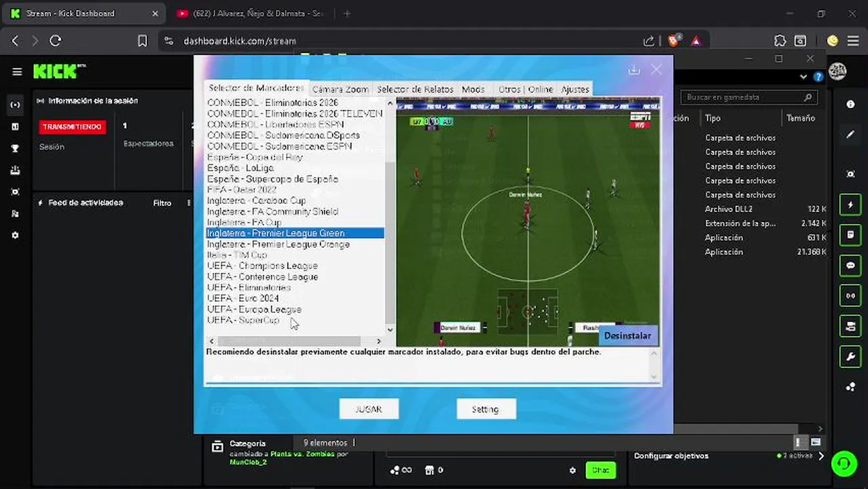Open the Selector de Marcadores tab
Image resolution: width=868 pixels, height=489 pixels.
tap(256, 88)
